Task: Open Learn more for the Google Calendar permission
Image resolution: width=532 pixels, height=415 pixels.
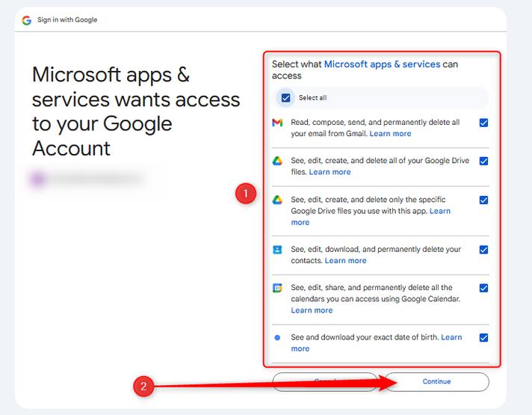Action: (312, 310)
